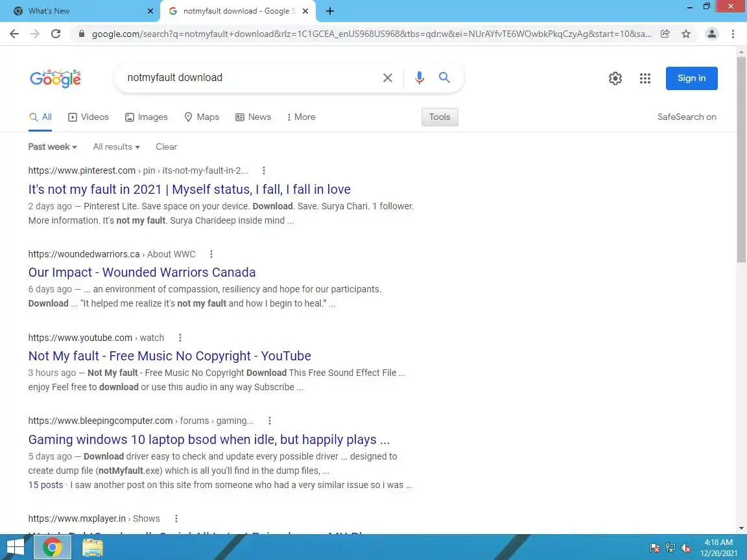747x560 pixels.
Task: Open options dots for mxplayer result
Action: pos(176,519)
